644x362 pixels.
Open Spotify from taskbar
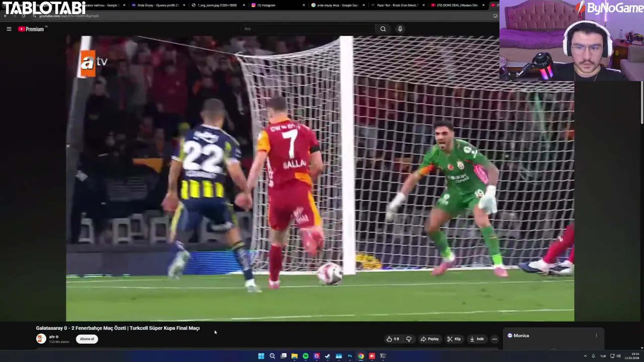click(x=305, y=356)
